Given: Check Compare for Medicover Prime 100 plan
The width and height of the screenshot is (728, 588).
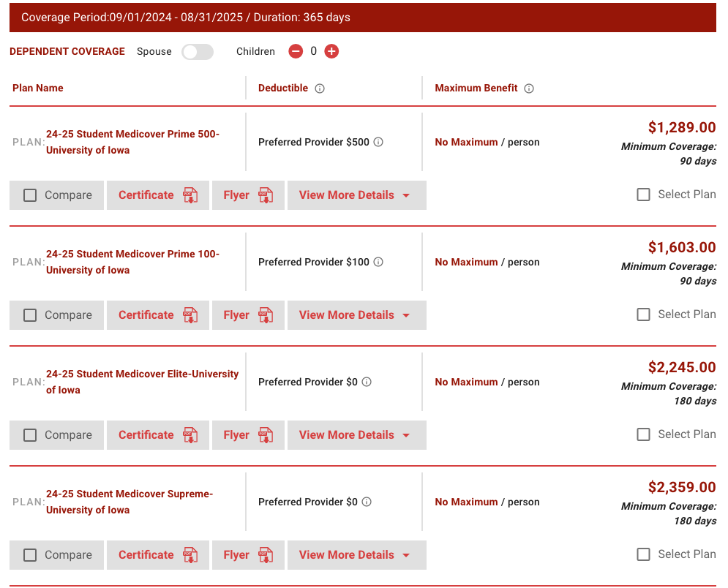Looking at the screenshot, I should pyautogui.click(x=30, y=315).
